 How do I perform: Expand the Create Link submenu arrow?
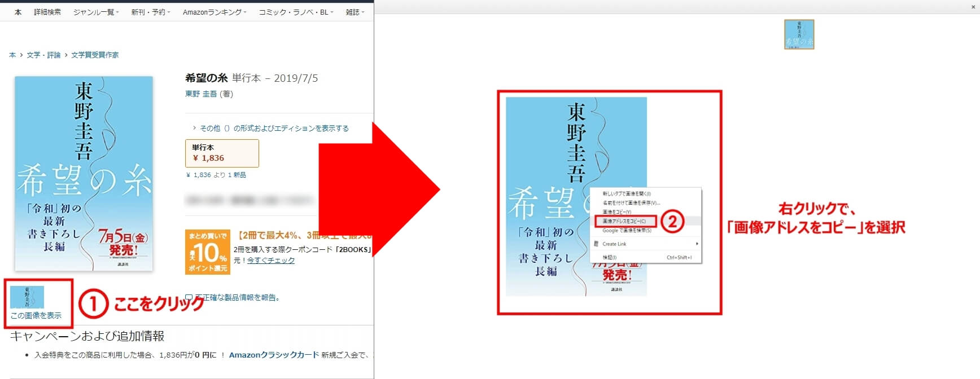(x=697, y=244)
